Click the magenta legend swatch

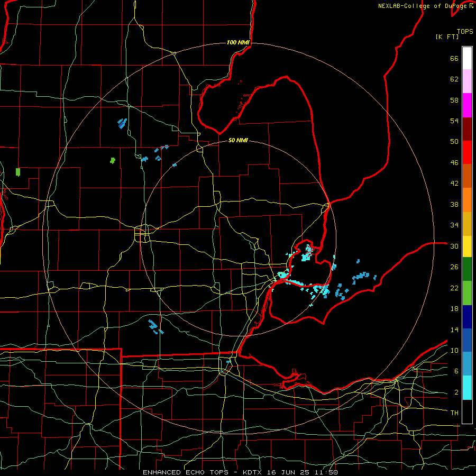pyautogui.click(x=467, y=105)
